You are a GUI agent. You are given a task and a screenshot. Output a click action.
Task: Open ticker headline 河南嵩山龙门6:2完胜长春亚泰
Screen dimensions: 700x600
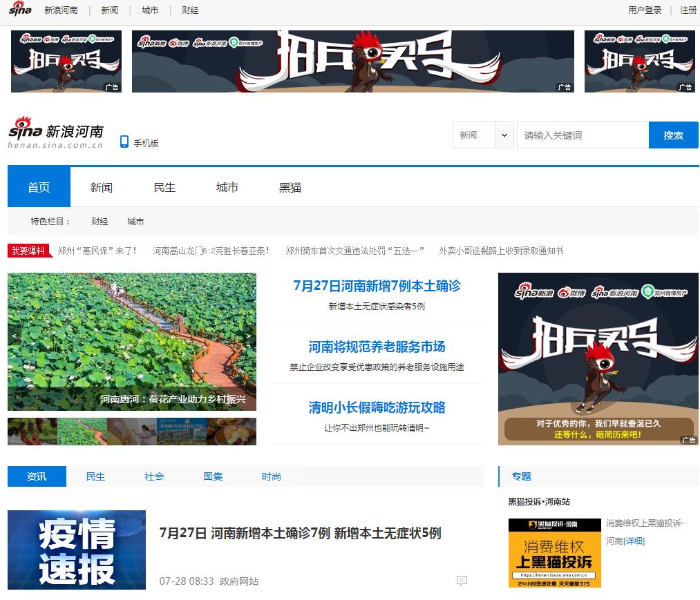point(211,251)
